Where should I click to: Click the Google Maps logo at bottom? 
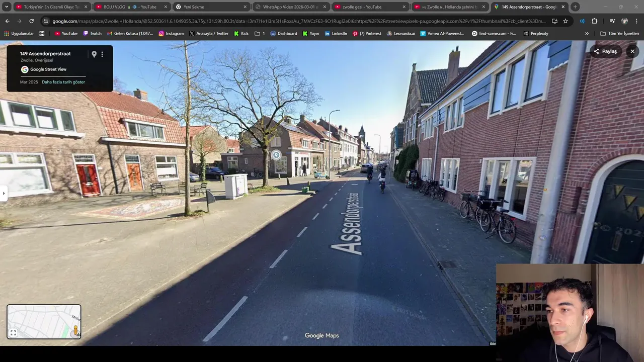click(321, 335)
